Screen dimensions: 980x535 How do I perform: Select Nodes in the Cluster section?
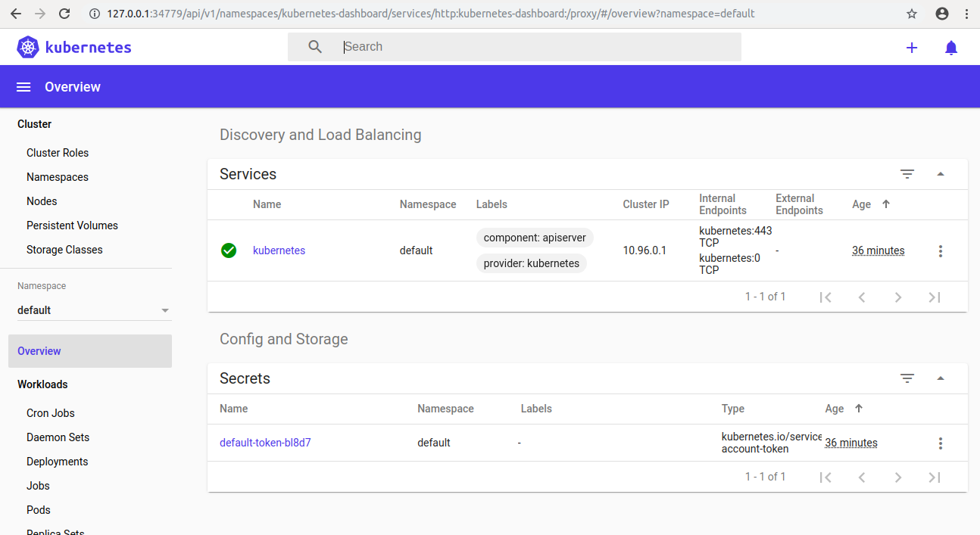click(x=42, y=201)
